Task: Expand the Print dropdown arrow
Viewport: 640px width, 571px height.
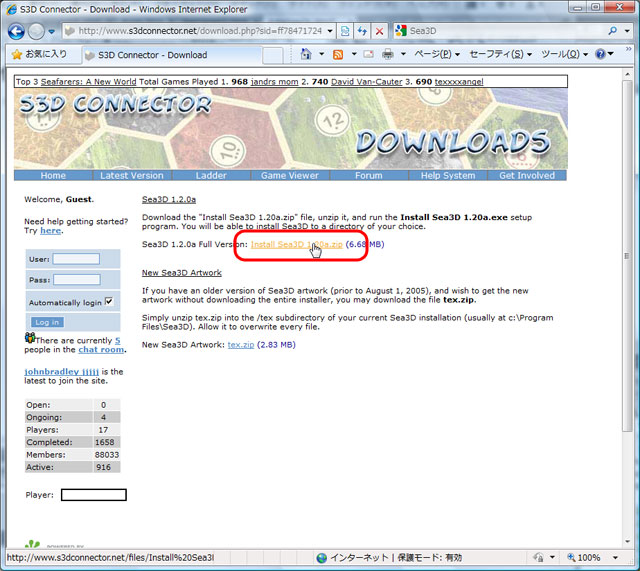Action: [403, 54]
